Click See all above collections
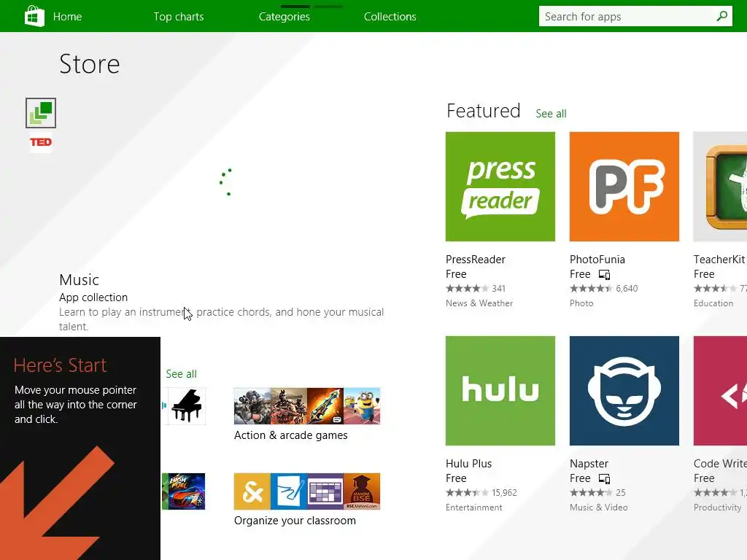 (x=181, y=374)
